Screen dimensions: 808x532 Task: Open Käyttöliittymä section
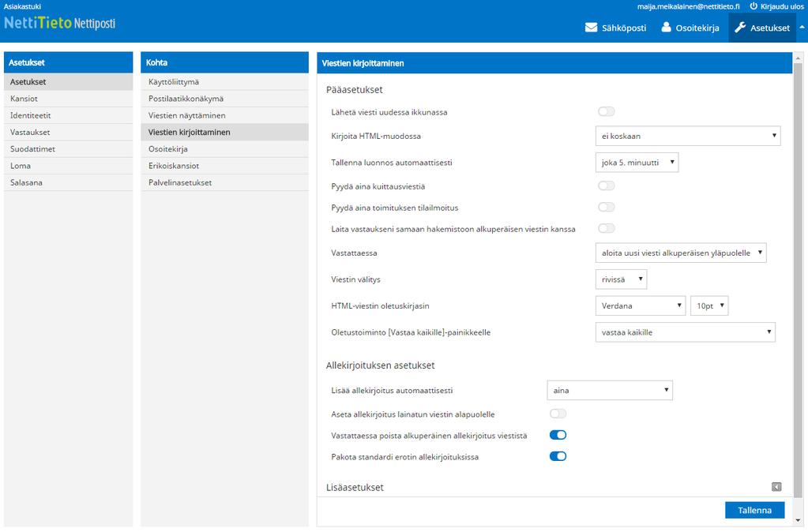[224, 82]
